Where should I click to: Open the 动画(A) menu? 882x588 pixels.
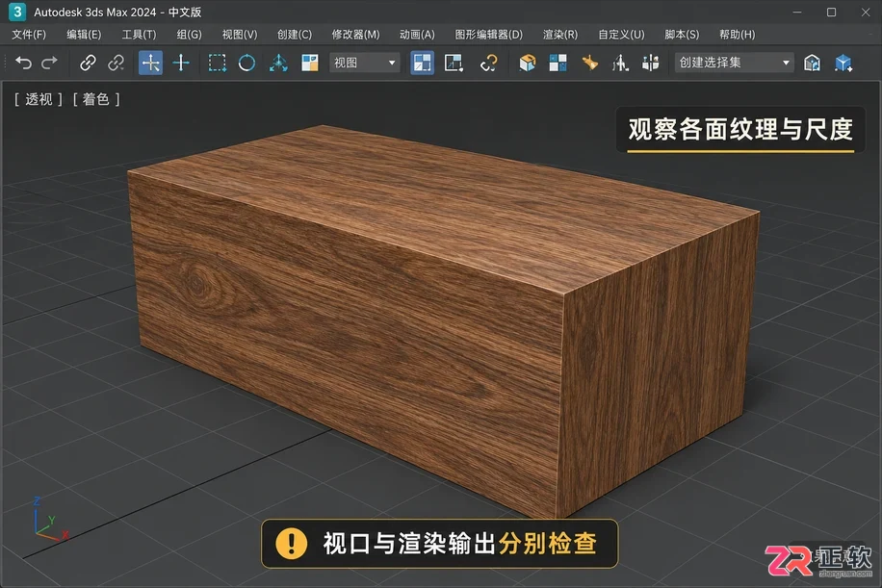coord(417,35)
